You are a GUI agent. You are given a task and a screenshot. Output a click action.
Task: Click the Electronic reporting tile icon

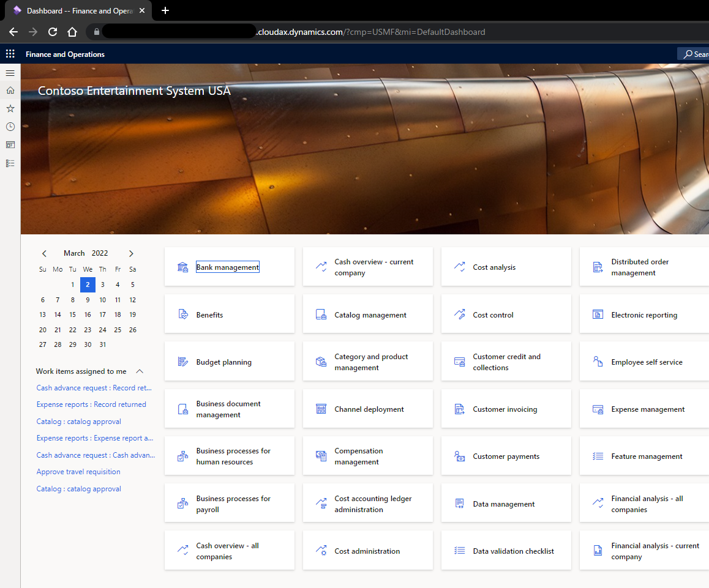point(598,314)
